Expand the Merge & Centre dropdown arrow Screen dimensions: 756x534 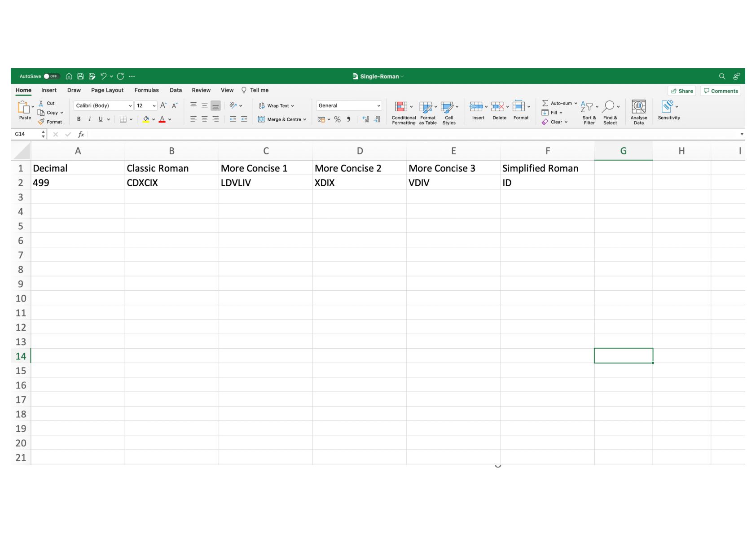click(x=305, y=120)
